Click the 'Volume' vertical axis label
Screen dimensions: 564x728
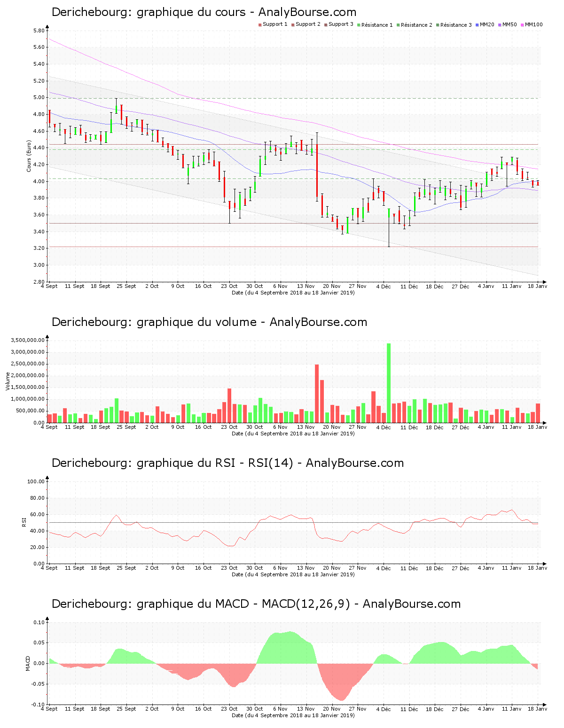coord(8,381)
